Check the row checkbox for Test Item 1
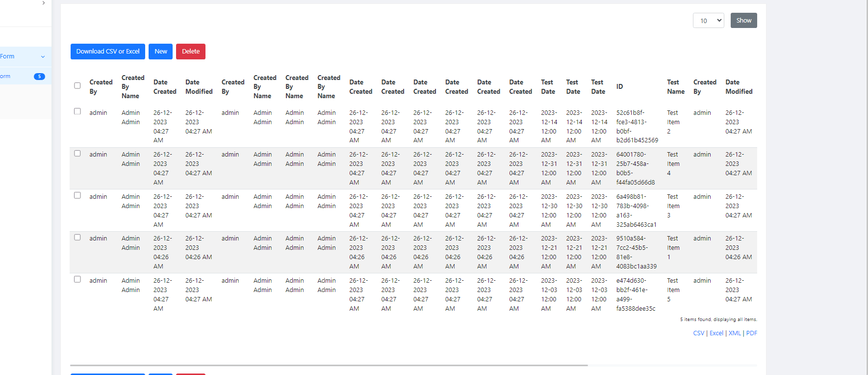The height and width of the screenshot is (375, 868). tap(77, 237)
